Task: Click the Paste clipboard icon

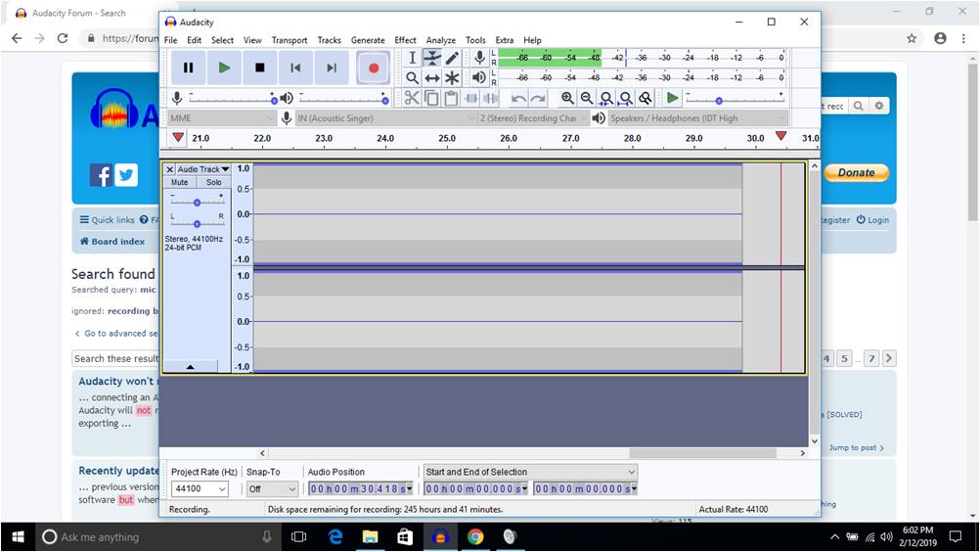Action: point(451,98)
